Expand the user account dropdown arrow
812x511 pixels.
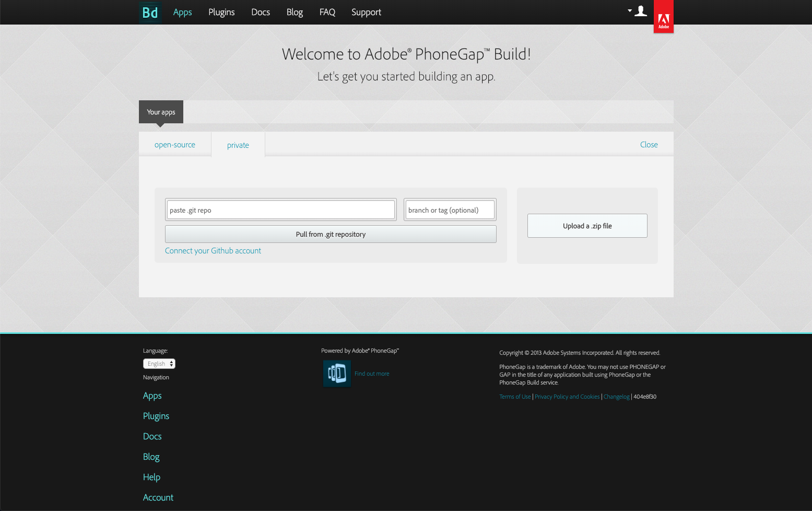[630, 10]
